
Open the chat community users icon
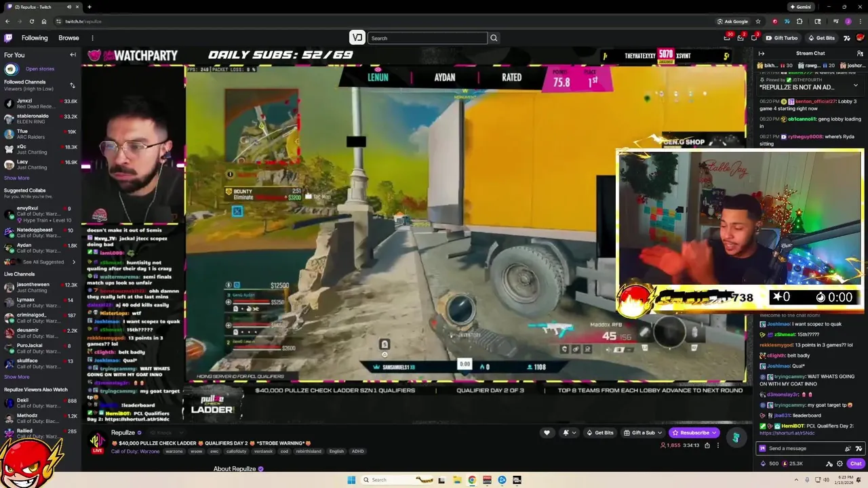point(860,54)
